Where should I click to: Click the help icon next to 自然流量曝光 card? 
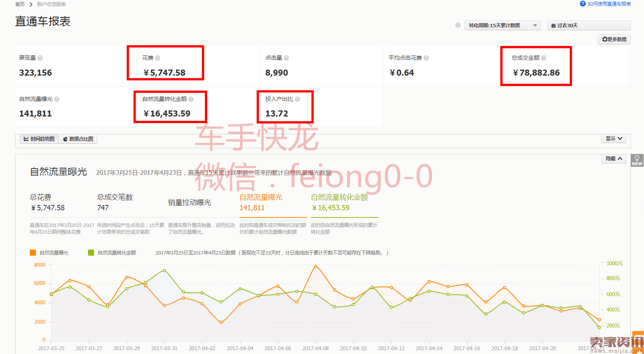point(57,99)
